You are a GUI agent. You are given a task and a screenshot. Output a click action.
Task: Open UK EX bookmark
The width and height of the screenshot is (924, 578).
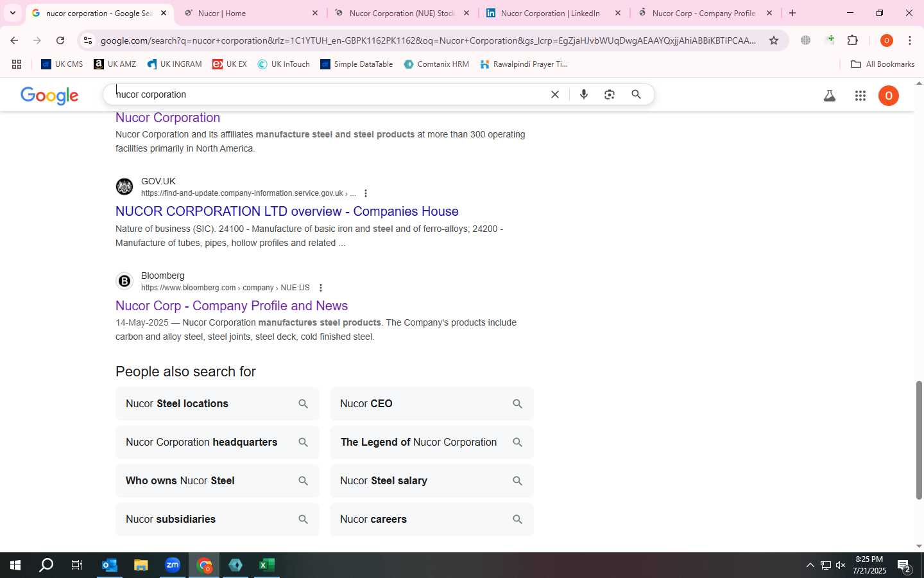coord(230,64)
